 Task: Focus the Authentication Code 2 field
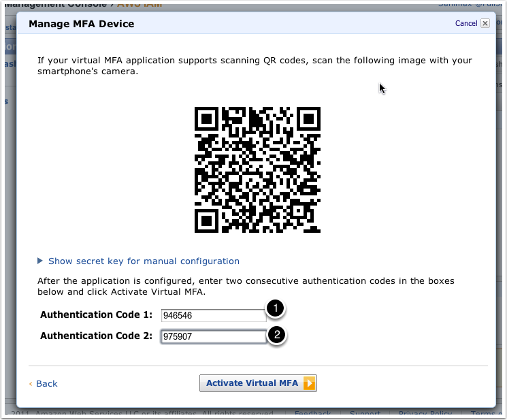click(x=214, y=336)
